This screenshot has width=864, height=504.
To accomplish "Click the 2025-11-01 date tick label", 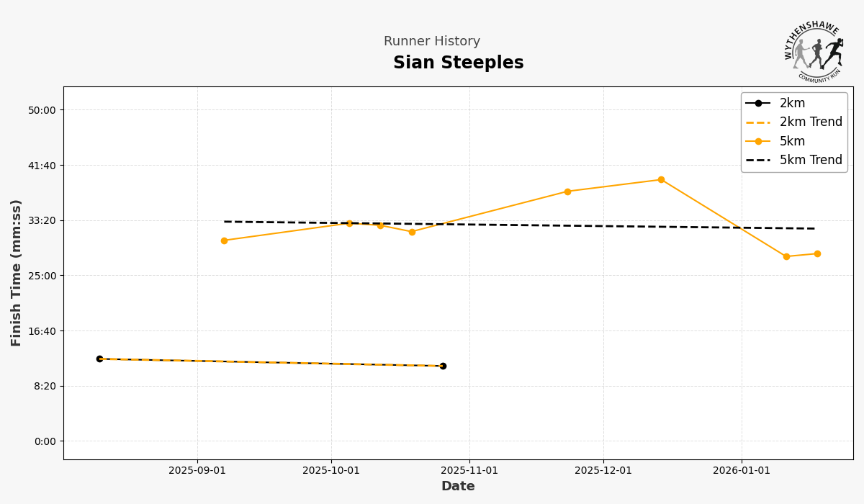I will click(x=469, y=471).
